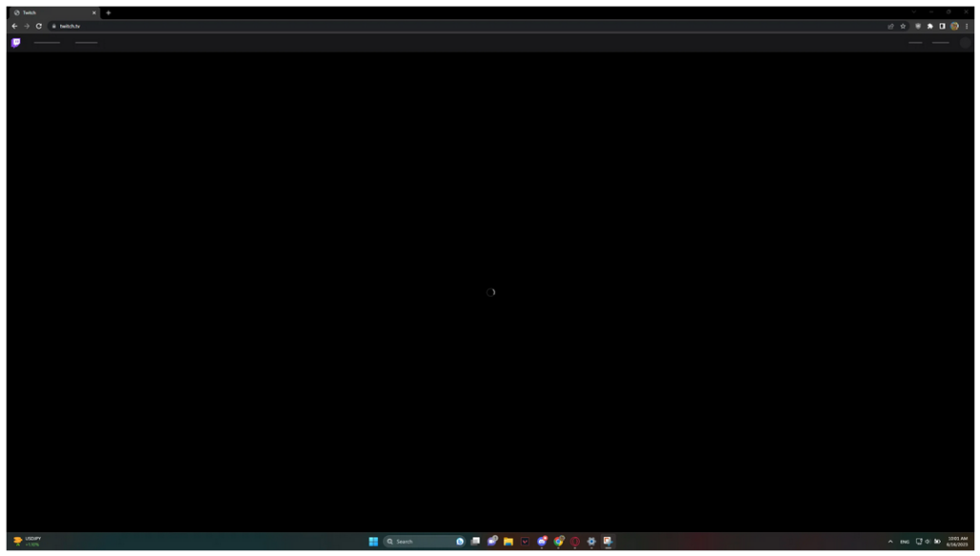Switch to Chrome from the taskbar

tap(559, 542)
